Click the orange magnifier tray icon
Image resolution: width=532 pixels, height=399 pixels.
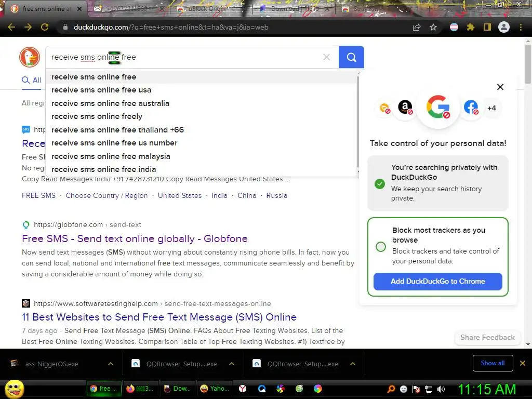point(391,389)
